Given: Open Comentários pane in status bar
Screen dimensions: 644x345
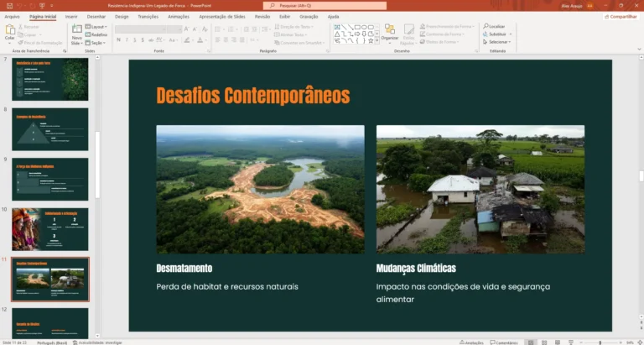Looking at the screenshot, I should pyautogui.click(x=503, y=342).
